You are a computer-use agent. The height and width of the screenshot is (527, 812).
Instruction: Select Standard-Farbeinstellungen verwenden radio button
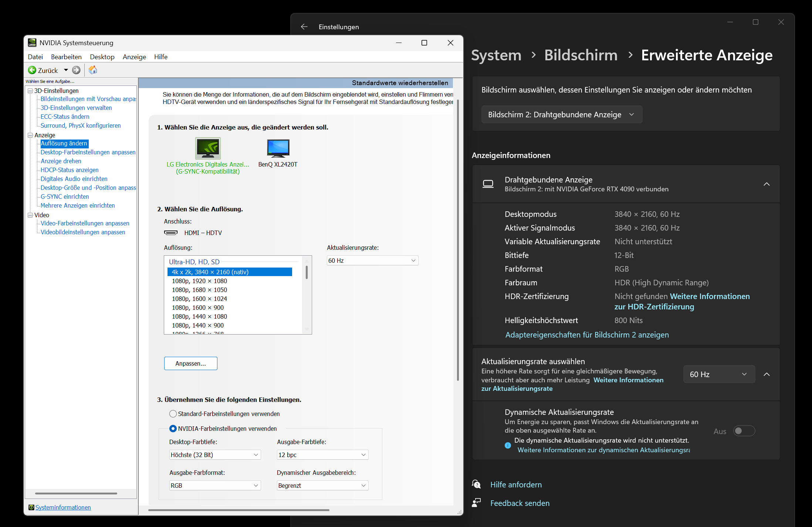coord(173,414)
